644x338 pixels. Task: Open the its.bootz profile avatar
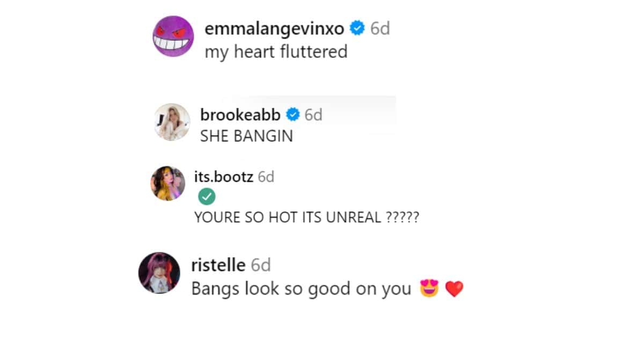click(167, 183)
